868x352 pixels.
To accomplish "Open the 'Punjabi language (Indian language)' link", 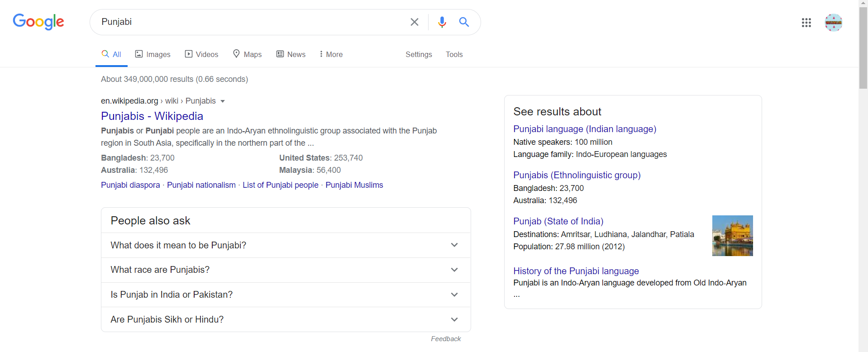I will pyautogui.click(x=585, y=129).
